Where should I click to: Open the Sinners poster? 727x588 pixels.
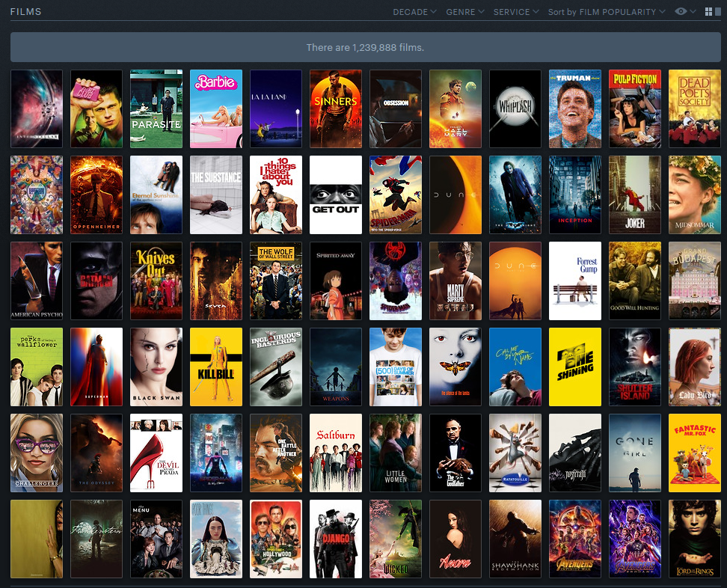336,109
